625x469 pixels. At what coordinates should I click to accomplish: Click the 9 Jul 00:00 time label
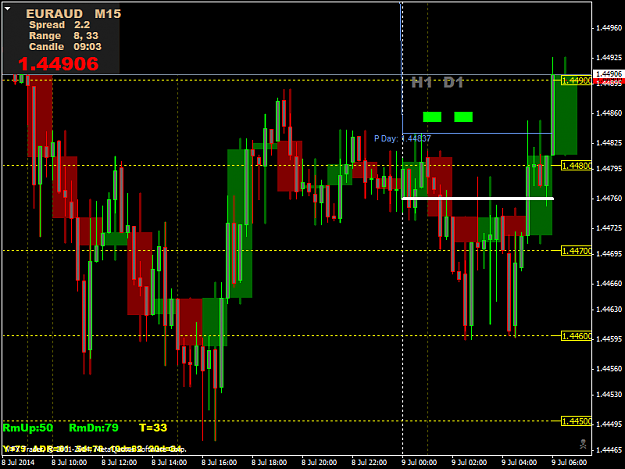(419, 462)
